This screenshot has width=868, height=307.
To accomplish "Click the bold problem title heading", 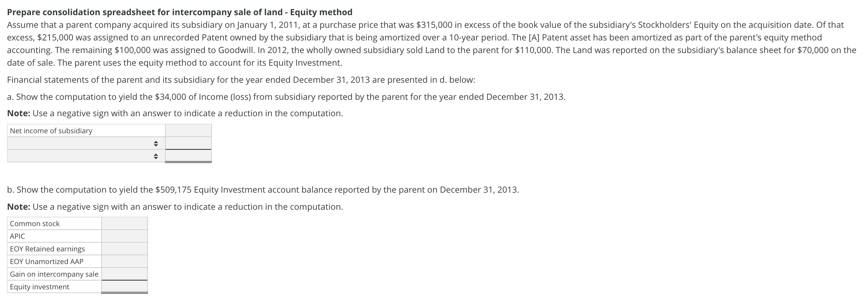I will pos(180,12).
